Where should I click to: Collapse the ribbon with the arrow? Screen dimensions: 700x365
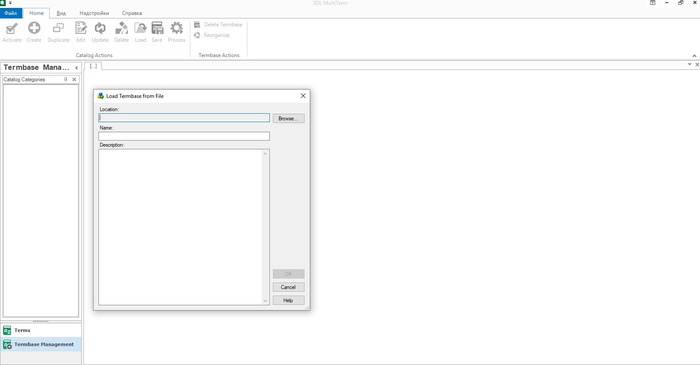[694, 56]
